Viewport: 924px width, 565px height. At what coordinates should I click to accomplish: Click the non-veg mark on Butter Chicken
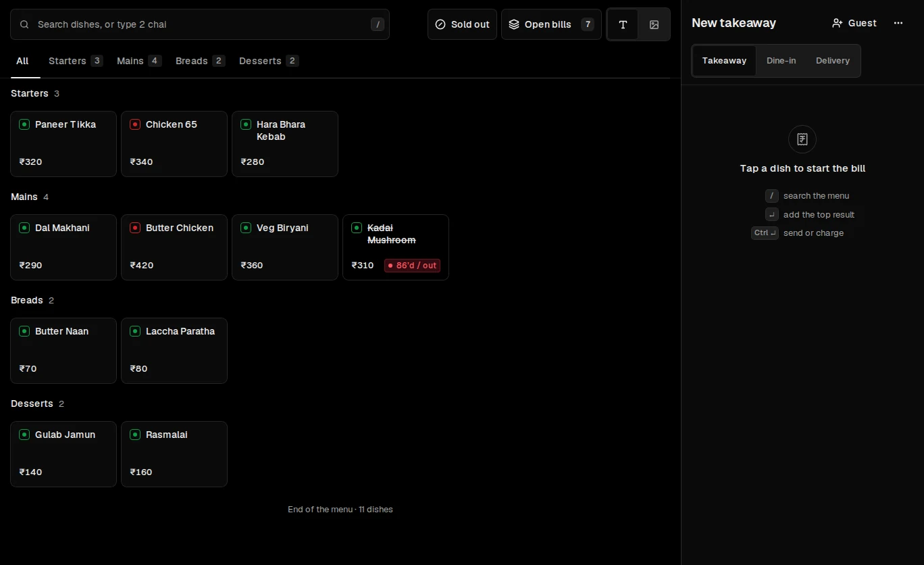(x=135, y=228)
